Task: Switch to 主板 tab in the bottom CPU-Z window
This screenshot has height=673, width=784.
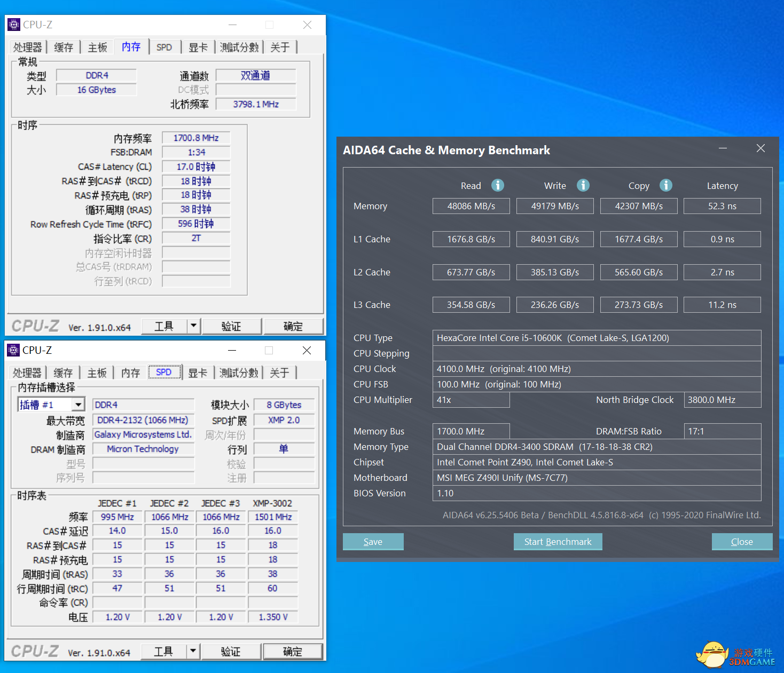Action: click(x=97, y=373)
